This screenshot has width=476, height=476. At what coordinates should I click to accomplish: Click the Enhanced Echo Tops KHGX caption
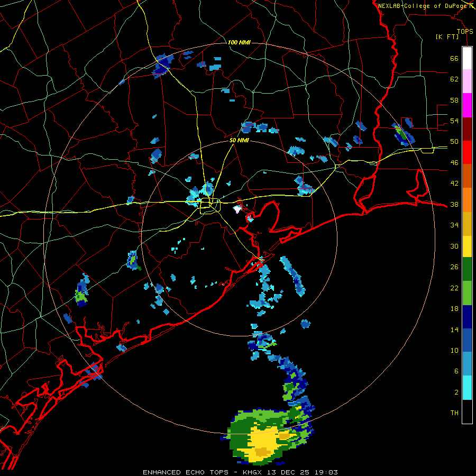coord(240,472)
